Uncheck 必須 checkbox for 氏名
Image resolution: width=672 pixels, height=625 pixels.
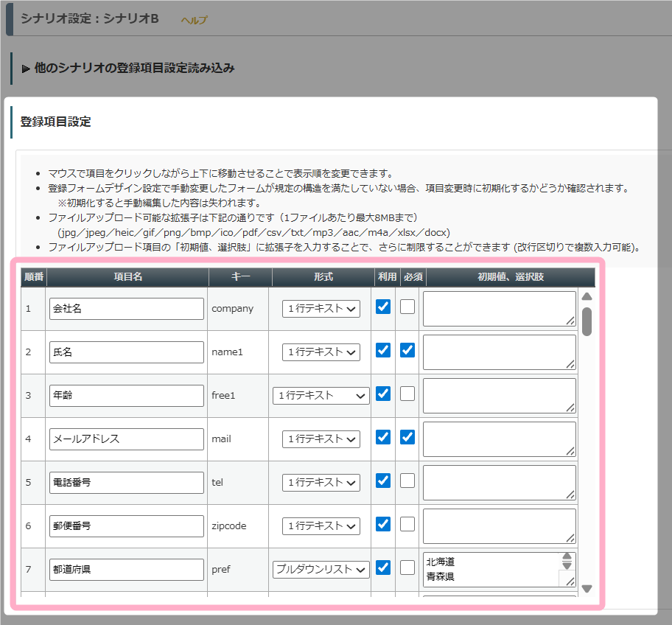click(407, 350)
